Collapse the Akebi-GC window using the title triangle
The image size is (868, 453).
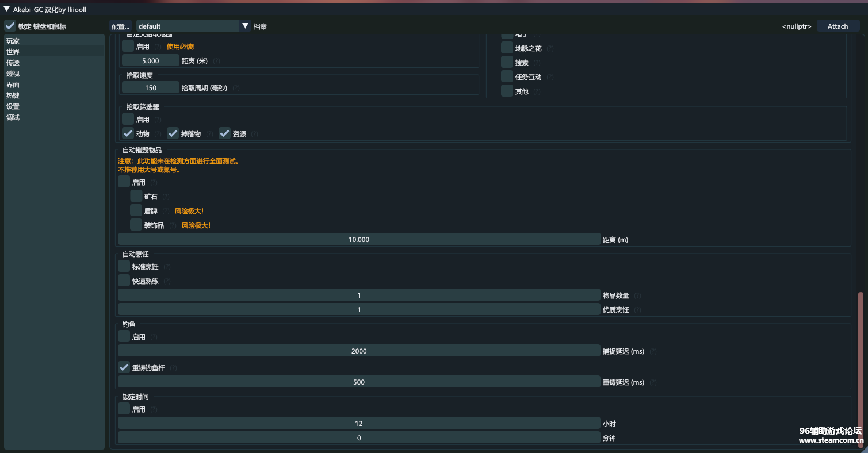click(7, 9)
